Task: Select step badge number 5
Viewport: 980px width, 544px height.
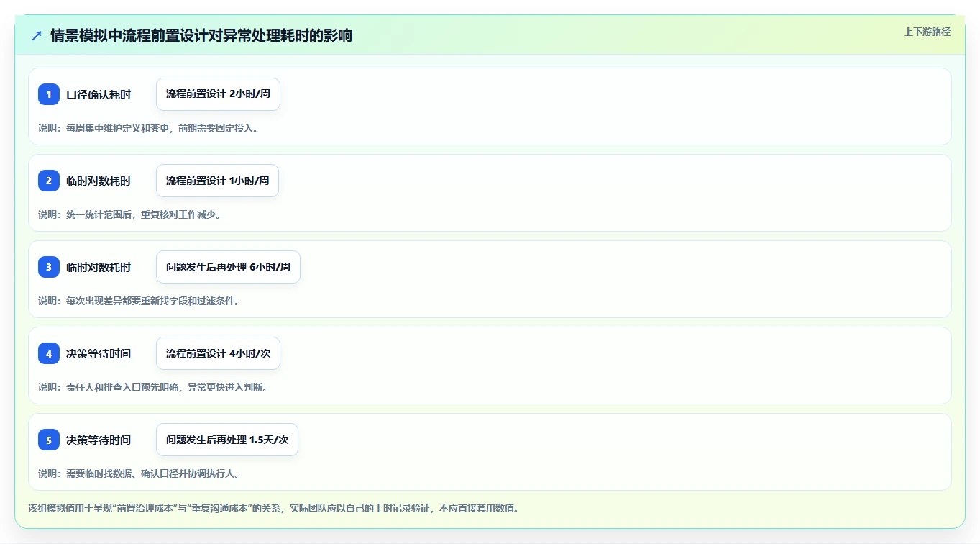Action: (49, 440)
